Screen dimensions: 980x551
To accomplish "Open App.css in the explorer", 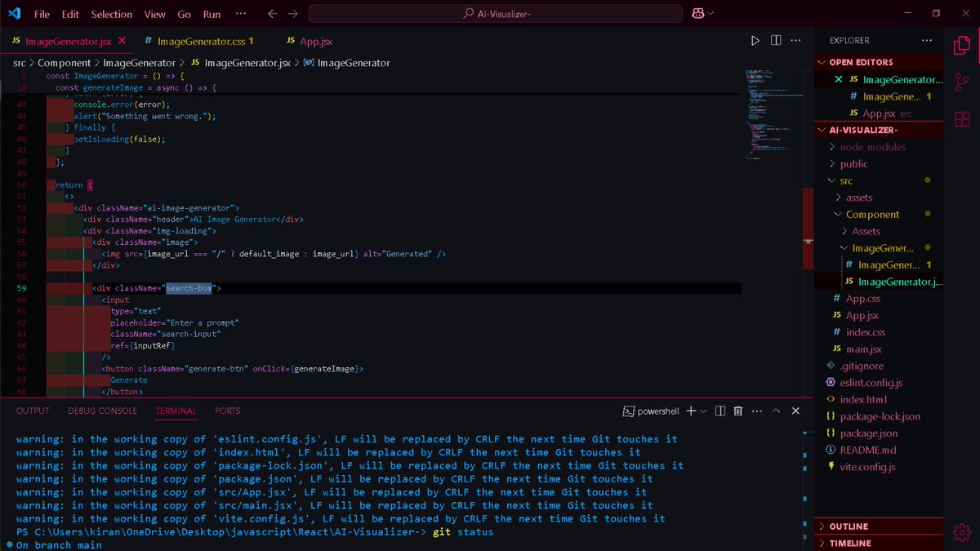I will [862, 299].
